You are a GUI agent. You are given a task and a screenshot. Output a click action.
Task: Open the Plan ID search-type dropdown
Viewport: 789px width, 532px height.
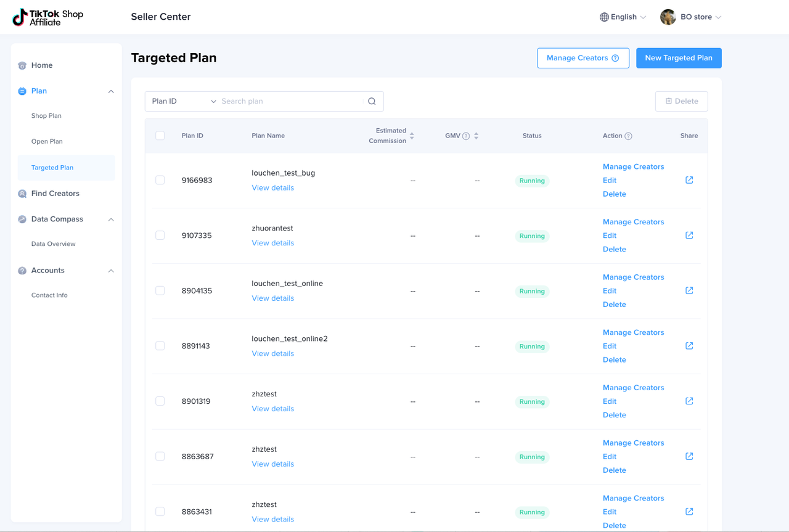point(183,102)
